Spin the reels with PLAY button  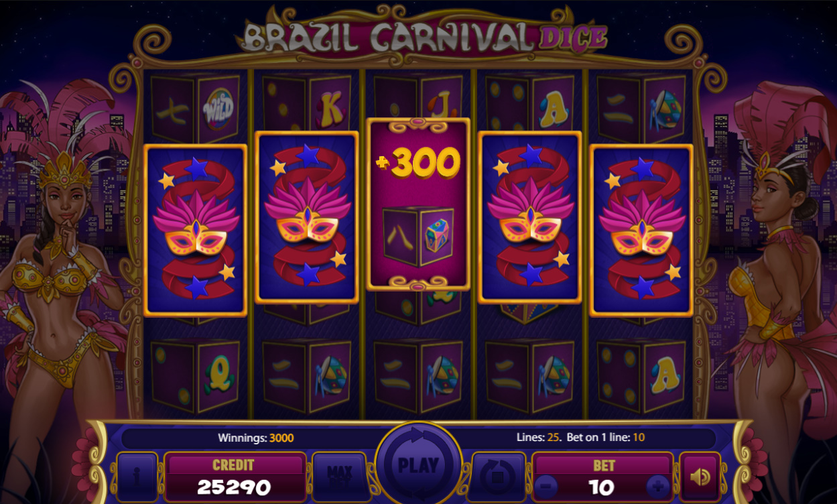coord(418,464)
